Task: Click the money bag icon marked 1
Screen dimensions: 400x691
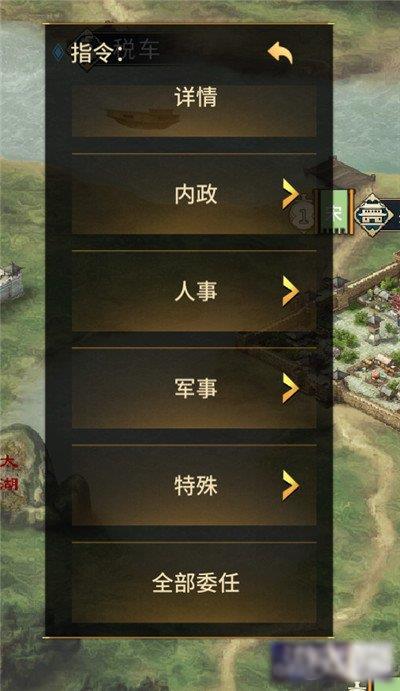Action: click(304, 215)
